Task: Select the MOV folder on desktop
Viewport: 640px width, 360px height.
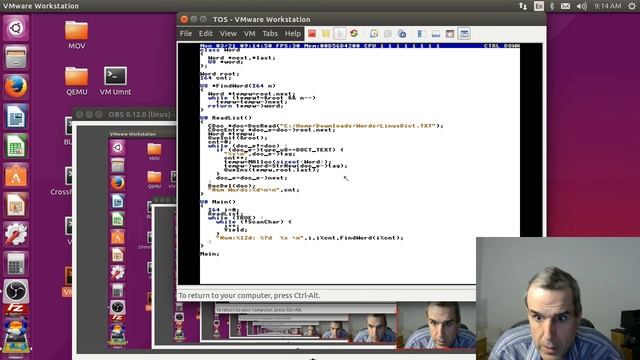Action: pos(76,35)
